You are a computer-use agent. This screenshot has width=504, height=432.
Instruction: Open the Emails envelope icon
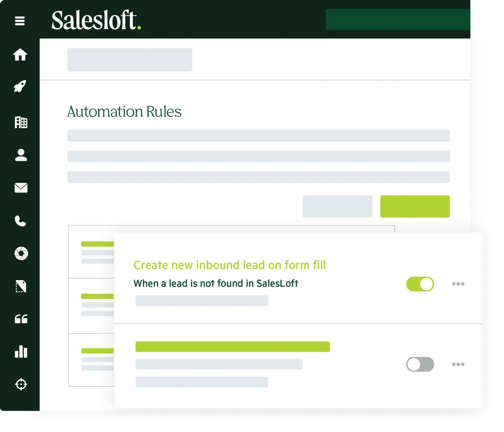pos(21,188)
